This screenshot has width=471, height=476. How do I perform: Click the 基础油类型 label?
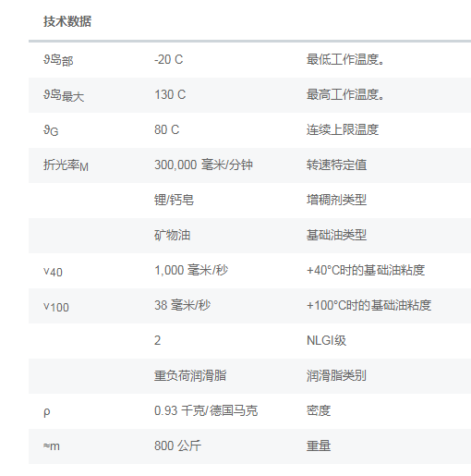coord(336,235)
